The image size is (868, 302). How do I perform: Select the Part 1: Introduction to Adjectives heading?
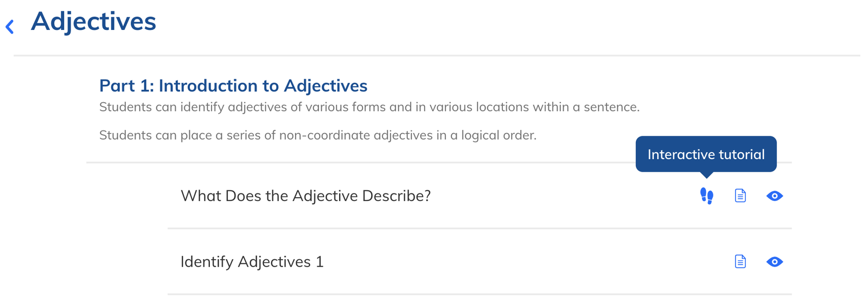(233, 86)
